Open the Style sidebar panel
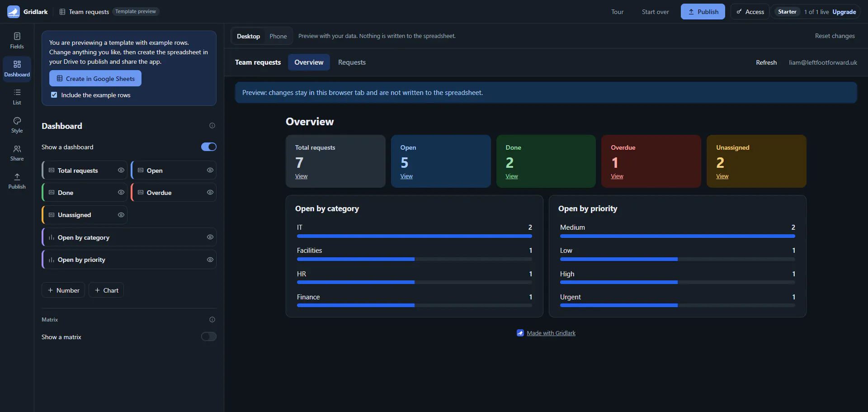This screenshot has height=412, width=868. (x=17, y=125)
